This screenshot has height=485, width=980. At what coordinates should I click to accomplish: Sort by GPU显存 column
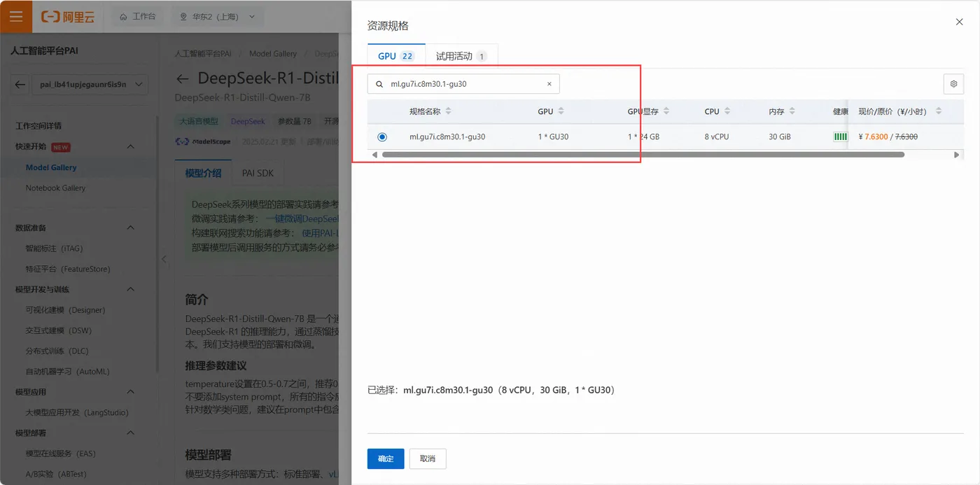click(x=666, y=111)
